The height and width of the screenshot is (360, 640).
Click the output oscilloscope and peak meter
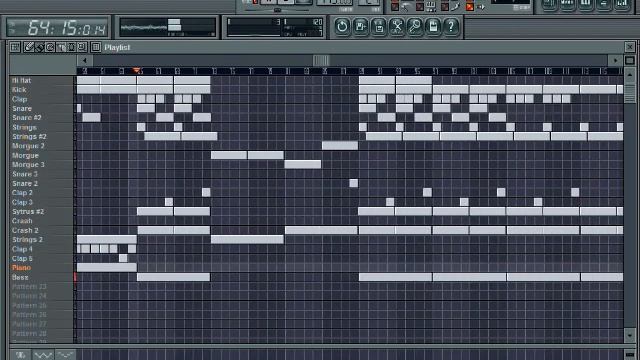click(167, 27)
